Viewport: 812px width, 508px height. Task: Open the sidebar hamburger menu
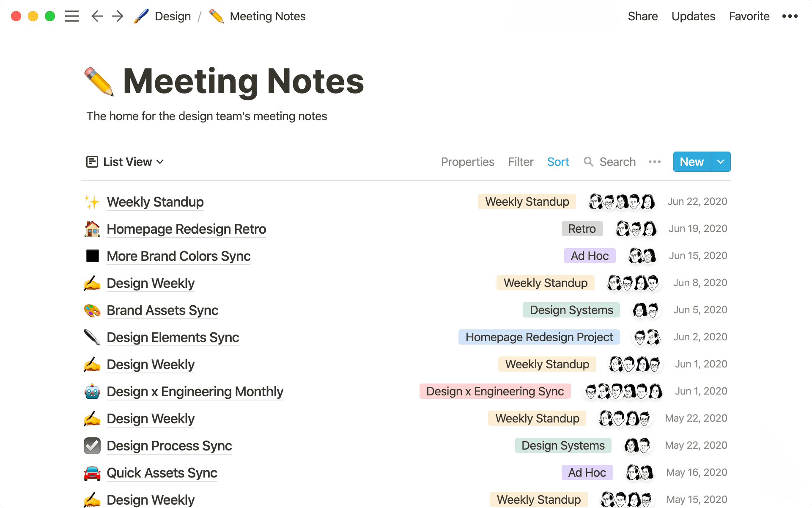click(72, 16)
